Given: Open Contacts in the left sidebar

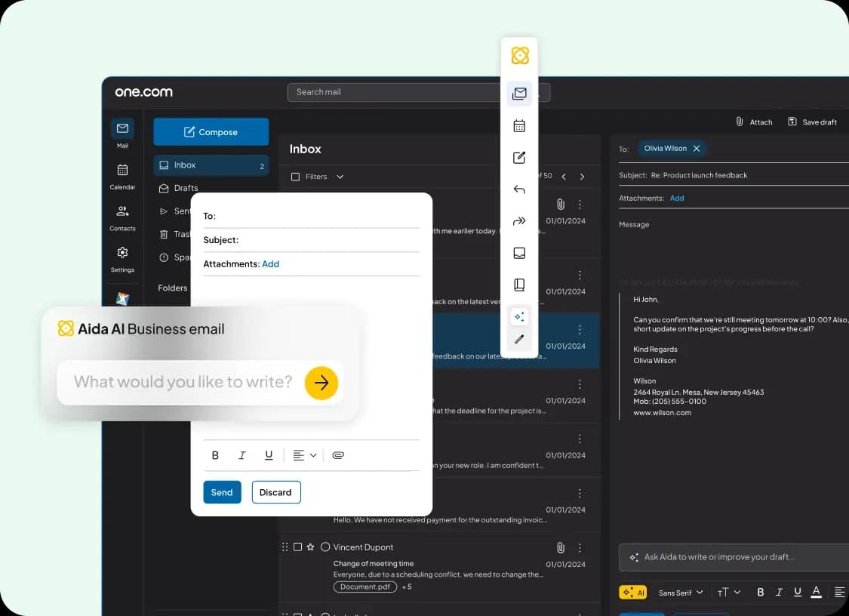Looking at the screenshot, I should tap(122, 218).
